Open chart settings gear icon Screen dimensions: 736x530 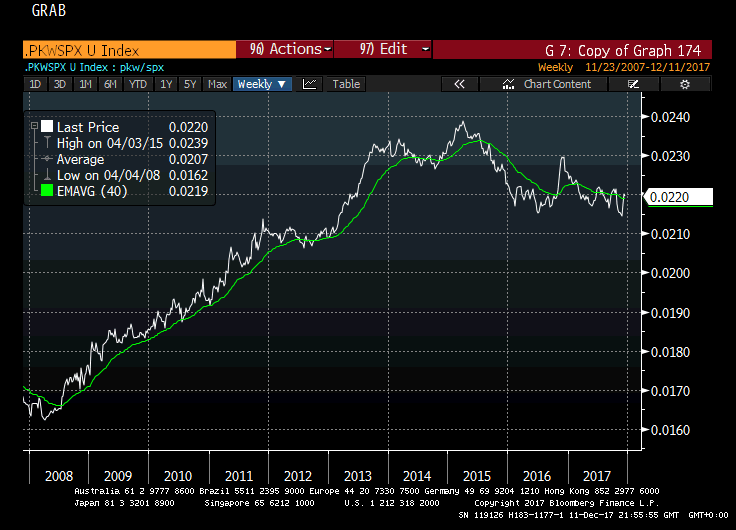tap(685, 84)
